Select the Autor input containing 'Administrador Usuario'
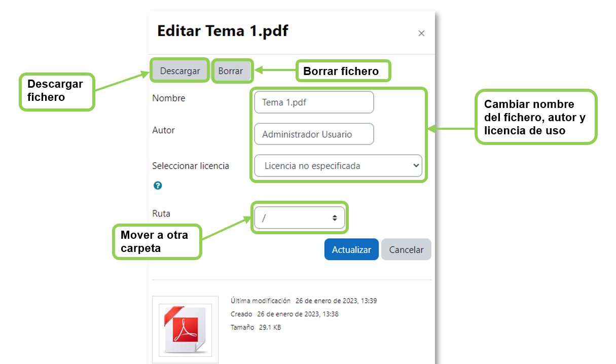616x364 pixels. tap(314, 134)
